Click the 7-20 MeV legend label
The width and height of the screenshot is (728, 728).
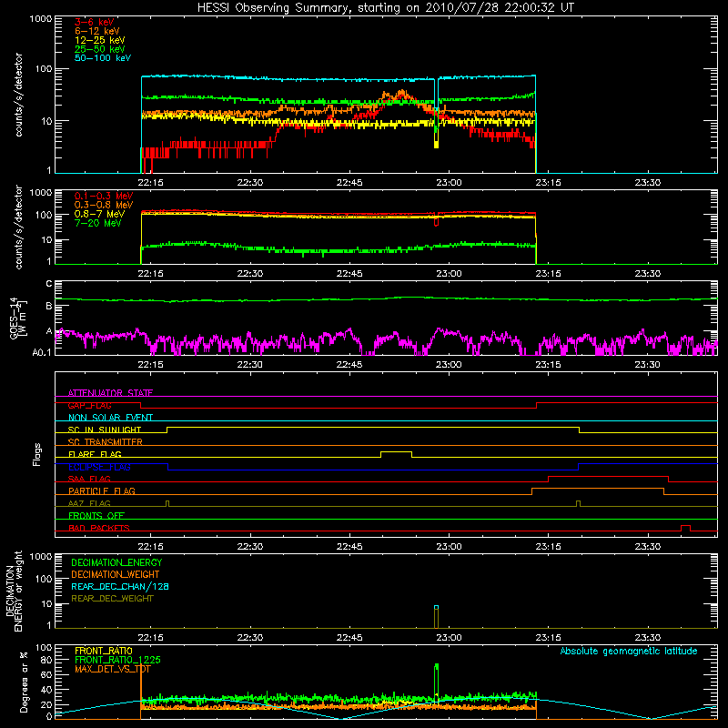[x=98, y=223]
